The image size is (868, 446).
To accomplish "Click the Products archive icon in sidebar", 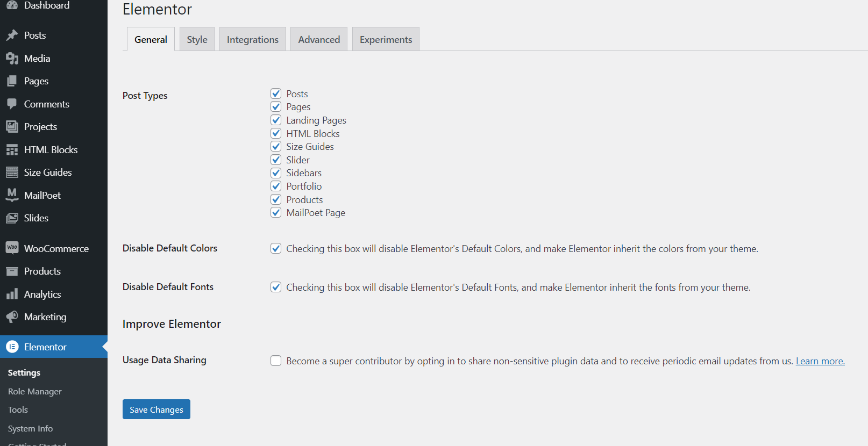I will [12, 271].
